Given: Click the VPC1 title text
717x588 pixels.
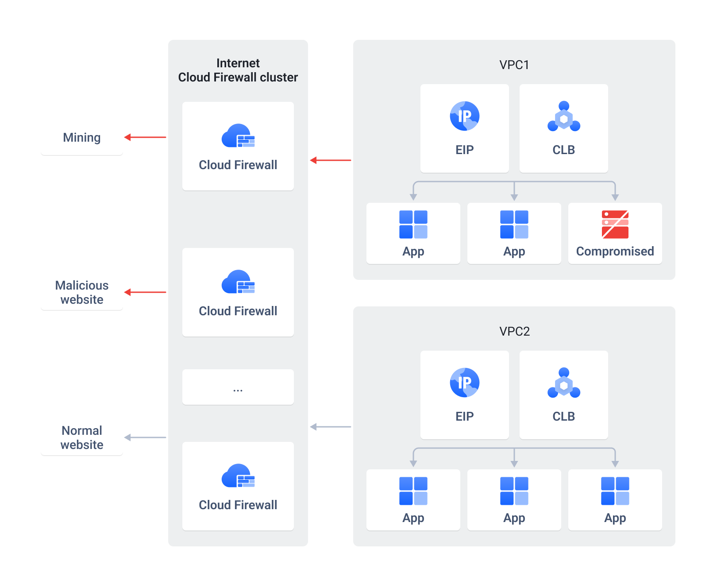Looking at the screenshot, I should (x=514, y=65).
